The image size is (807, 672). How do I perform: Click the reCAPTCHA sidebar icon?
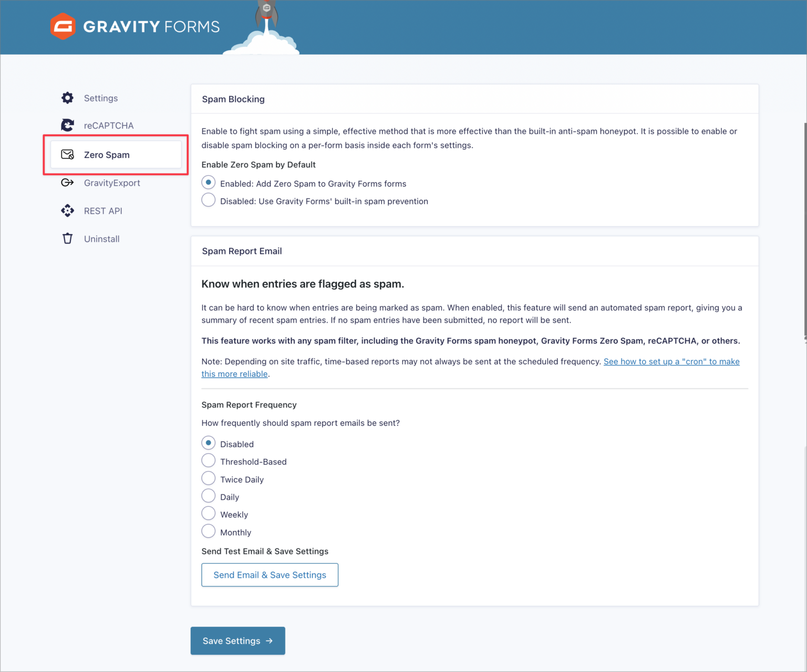coord(67,125)
